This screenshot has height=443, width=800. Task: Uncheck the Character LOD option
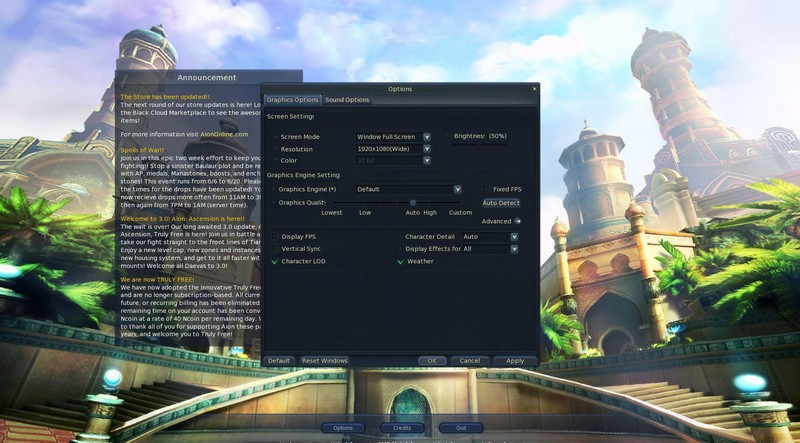[275, 261]
